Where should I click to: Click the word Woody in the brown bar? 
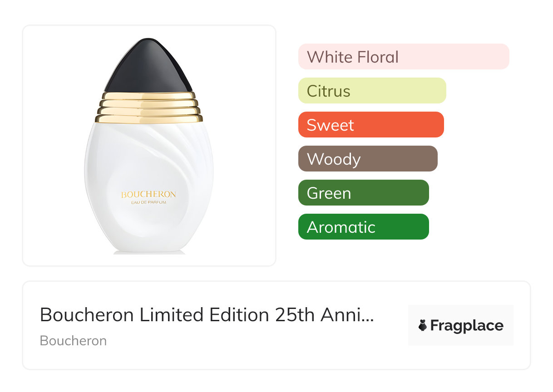(334, 159)
